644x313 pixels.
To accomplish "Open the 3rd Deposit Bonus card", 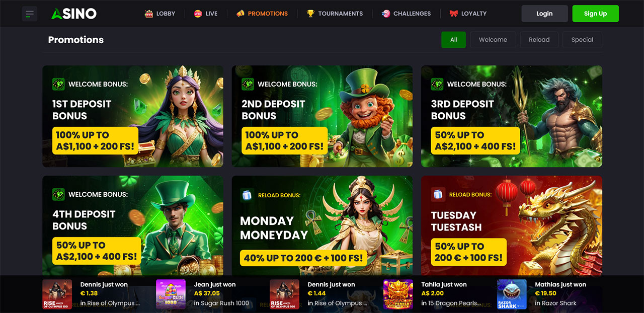I will click(x=512, y=116).
